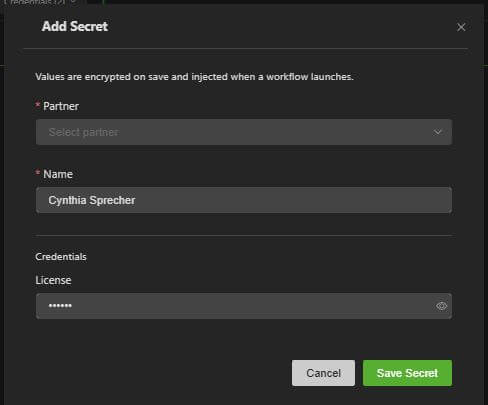Click the Partner field label

click(61, 106)
